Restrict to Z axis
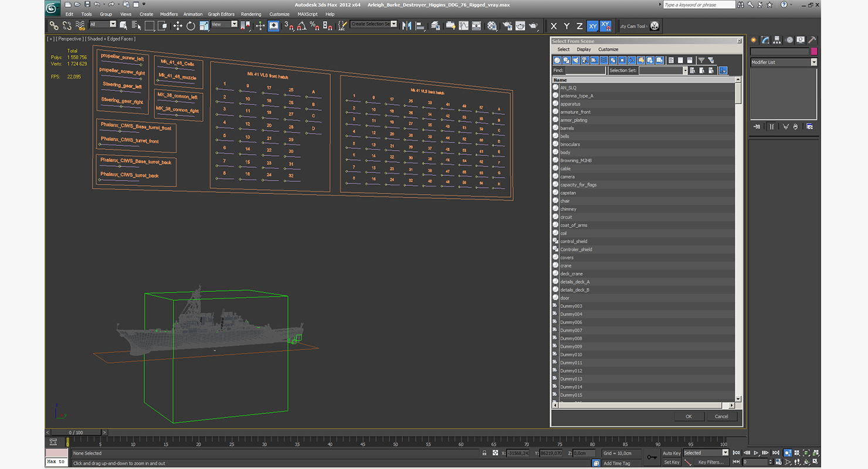The height and width of the screenshot is (469, 868). (x=579, y=26)
